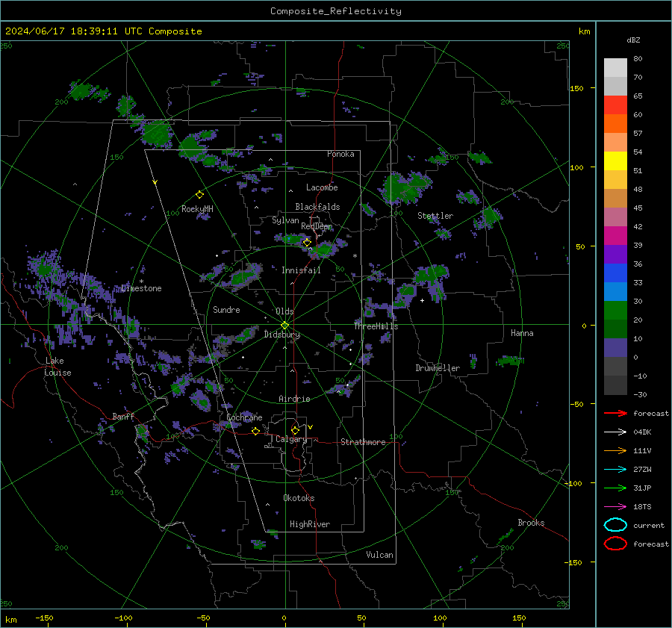
Task: Select the magenta 39–42 dBZ swatch
Action: [x=615, y=236]
